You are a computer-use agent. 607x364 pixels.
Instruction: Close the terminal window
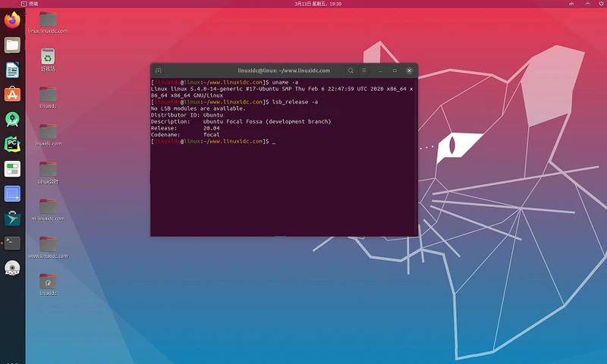409,71
